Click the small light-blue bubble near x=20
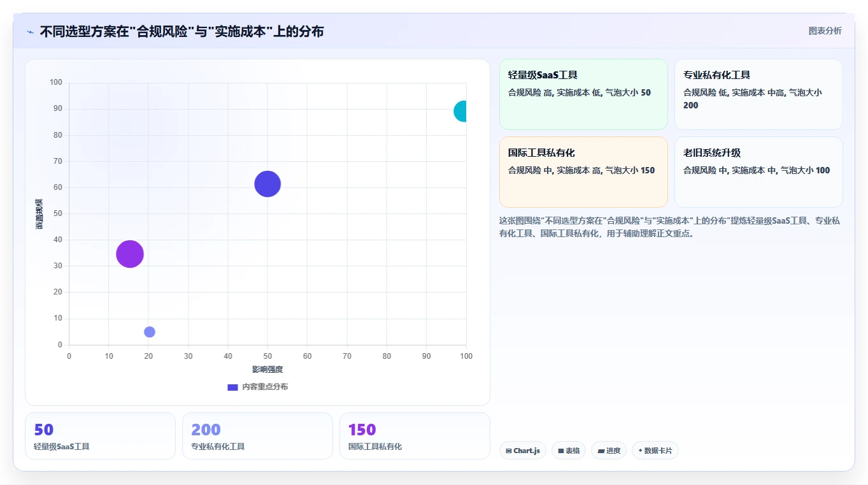Screen dimensions: 868x485 click(x=150, y=332)
